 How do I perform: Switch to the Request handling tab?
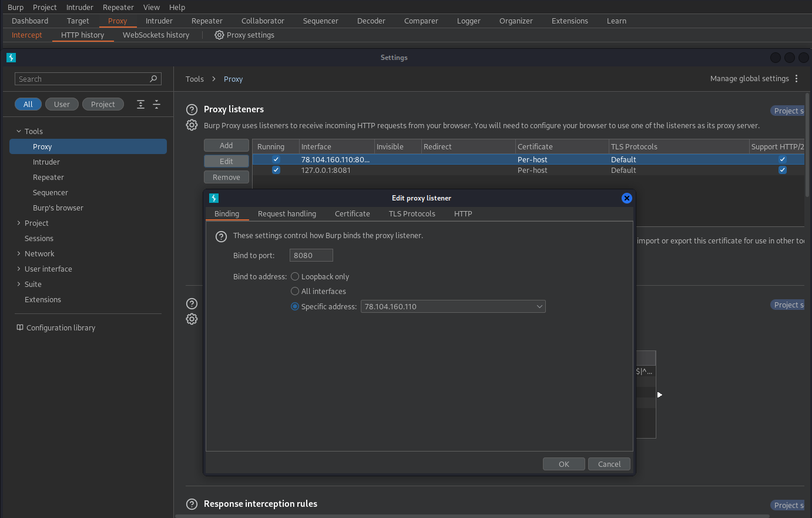287,213
